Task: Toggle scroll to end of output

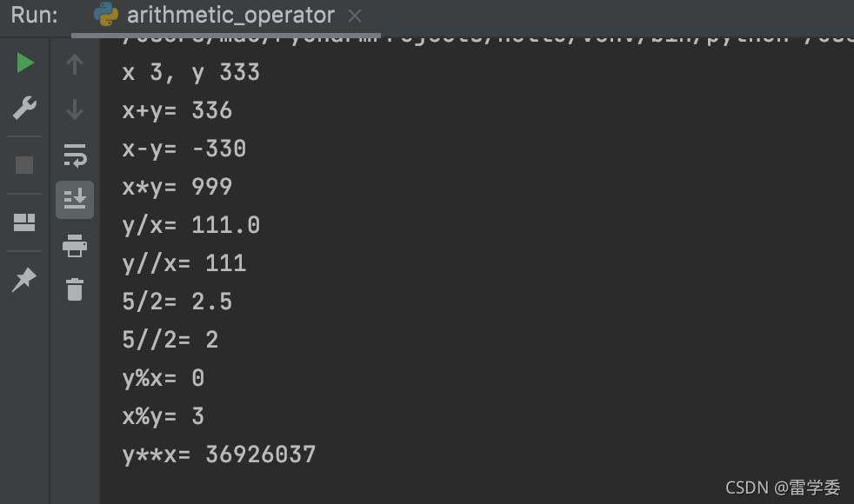Action: click(75, 199)
